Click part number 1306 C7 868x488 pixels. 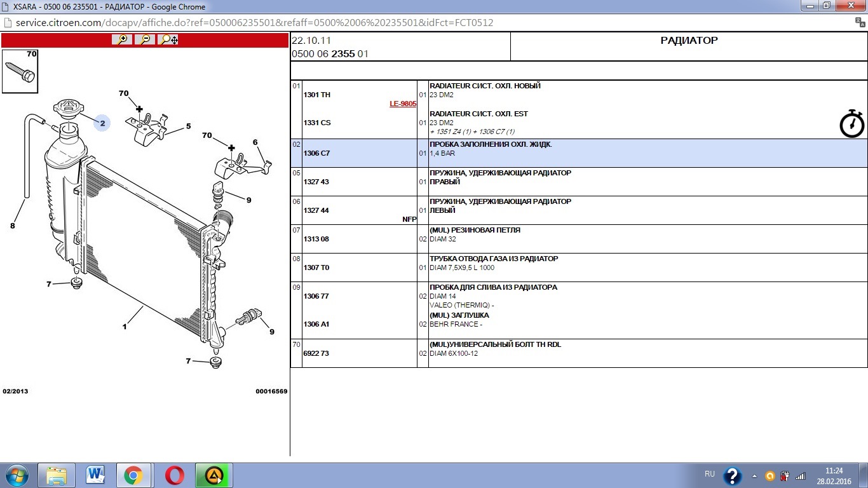pos(316,153)
